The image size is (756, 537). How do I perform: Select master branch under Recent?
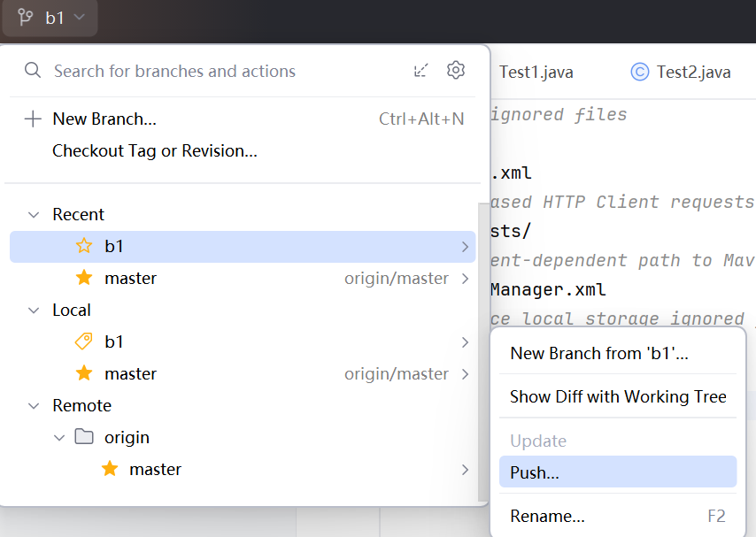pos(243,278)
